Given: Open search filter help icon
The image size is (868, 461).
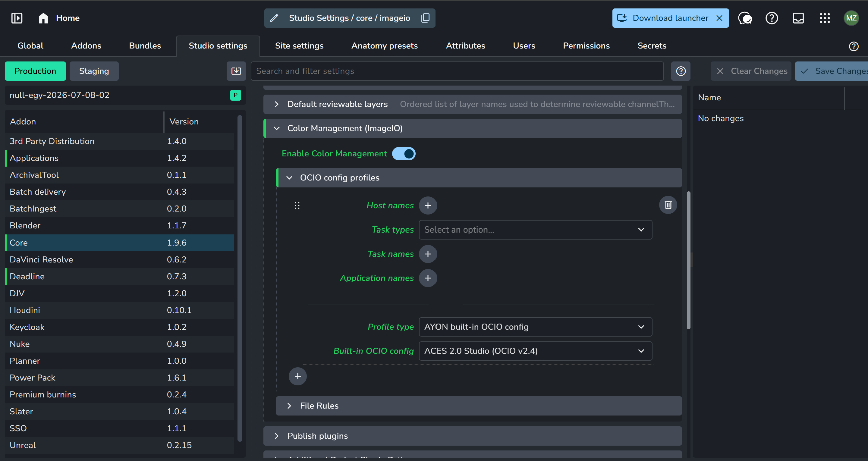Looking at the screenshot, I should [681, 71].
